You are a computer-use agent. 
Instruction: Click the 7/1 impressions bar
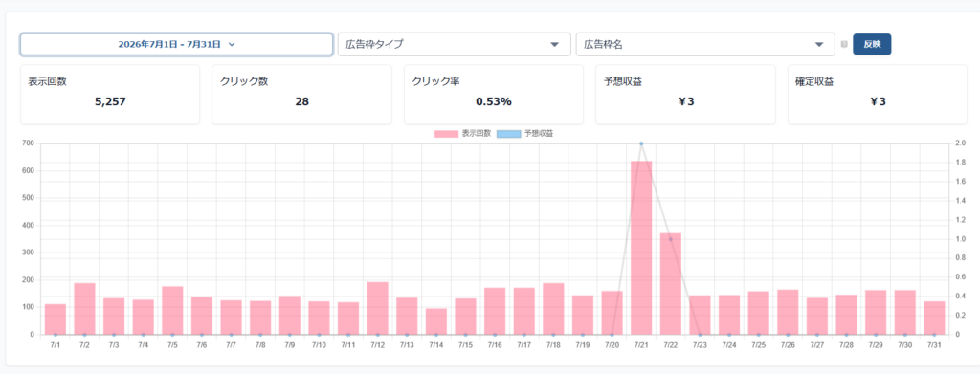(56, 319)
